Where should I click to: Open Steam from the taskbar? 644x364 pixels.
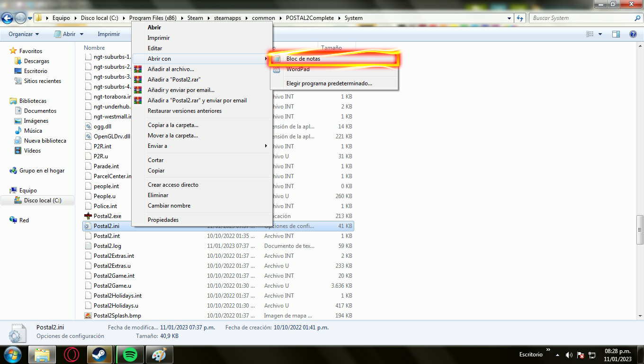[99, 355]
